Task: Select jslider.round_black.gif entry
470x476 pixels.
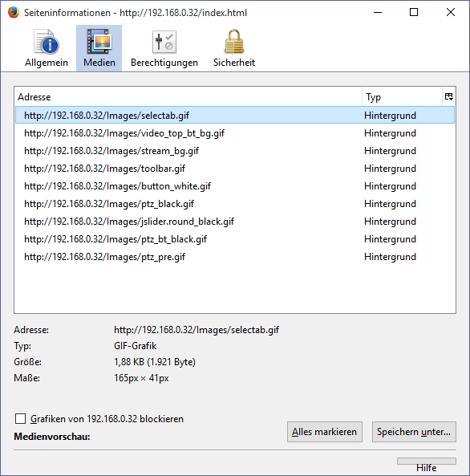Action: tap(235, 222)
